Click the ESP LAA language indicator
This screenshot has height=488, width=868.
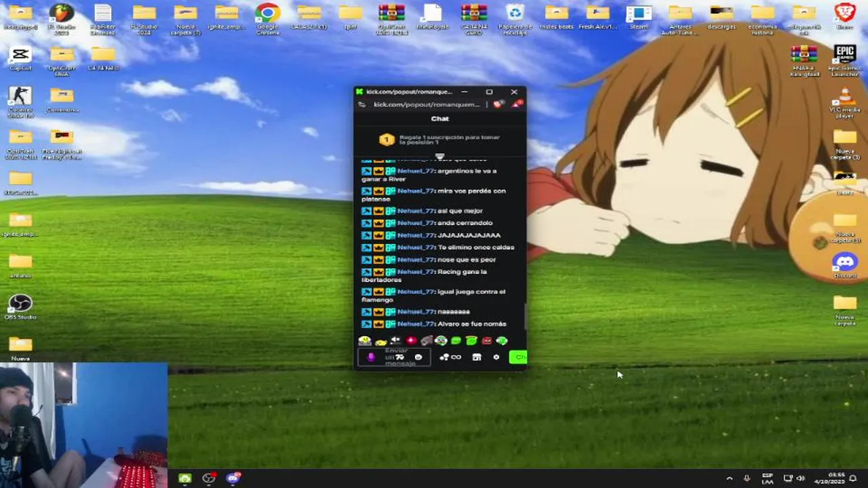[x=768, y=479]
